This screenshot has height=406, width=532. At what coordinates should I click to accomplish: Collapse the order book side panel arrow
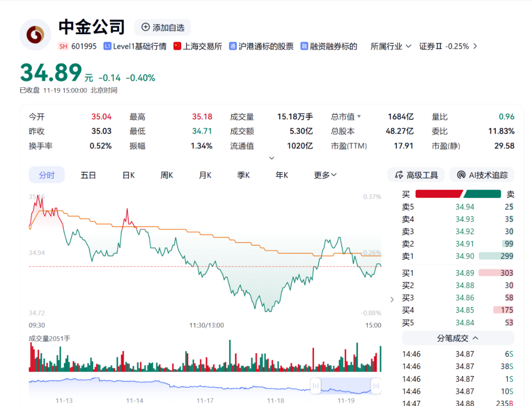tap(392, 299)
